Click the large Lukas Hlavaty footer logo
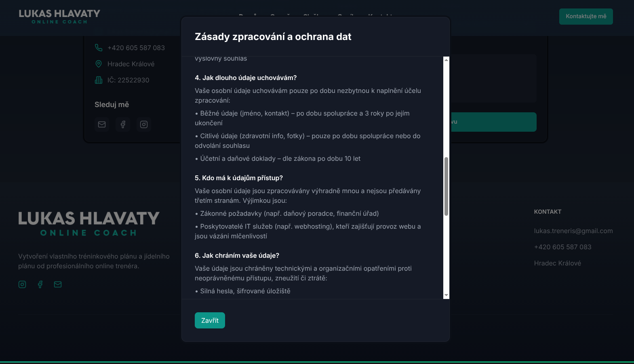The width and height of the screenshot is (634, 364). (x=89, y=223)
